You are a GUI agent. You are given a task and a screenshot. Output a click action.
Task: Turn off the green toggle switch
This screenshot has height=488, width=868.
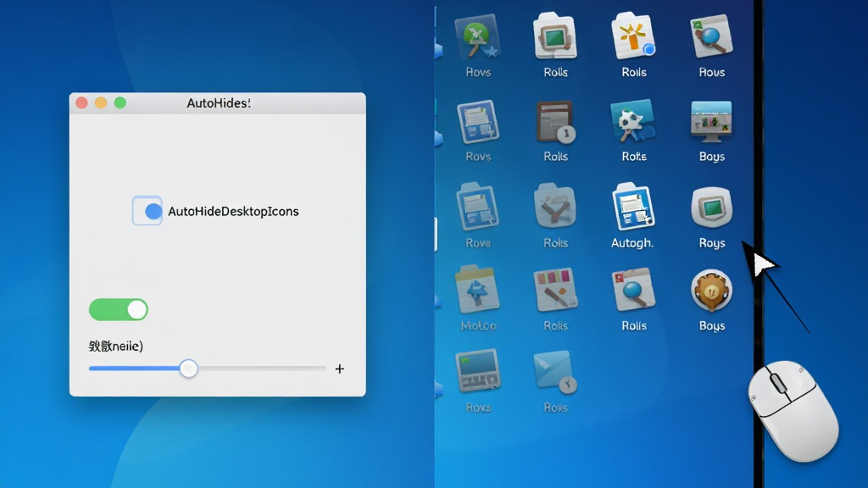[x=119, y=309]
